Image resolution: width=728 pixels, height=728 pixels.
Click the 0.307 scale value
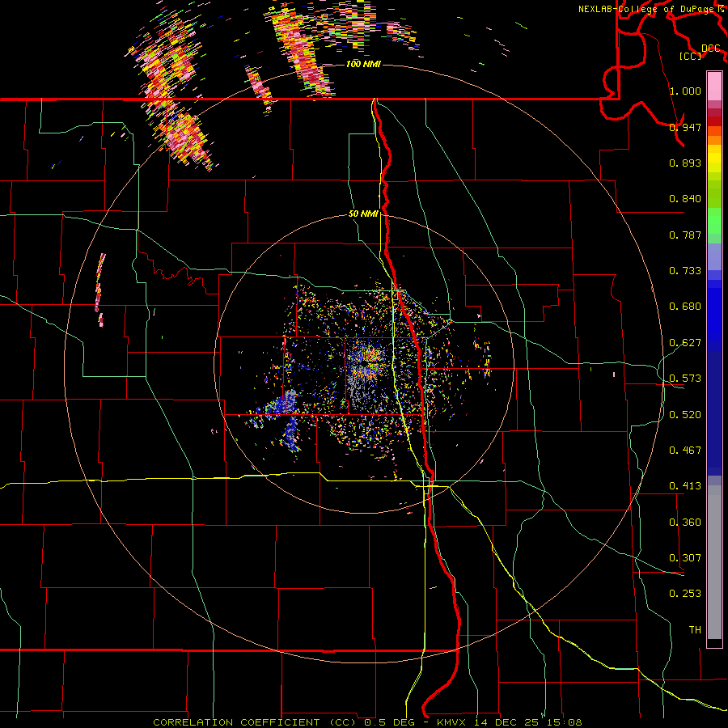pyautogui.click(x=685, y=558)
